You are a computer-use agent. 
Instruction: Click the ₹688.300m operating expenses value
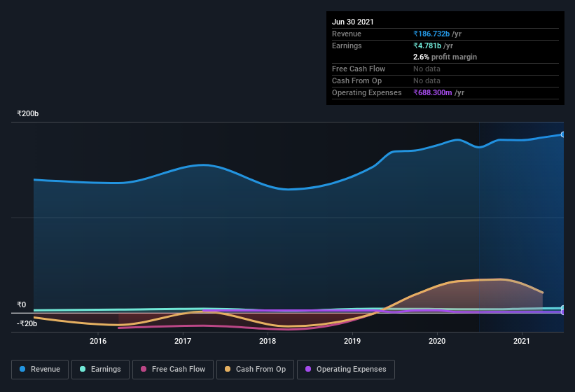pyautogui.click(x=432, y=92)
